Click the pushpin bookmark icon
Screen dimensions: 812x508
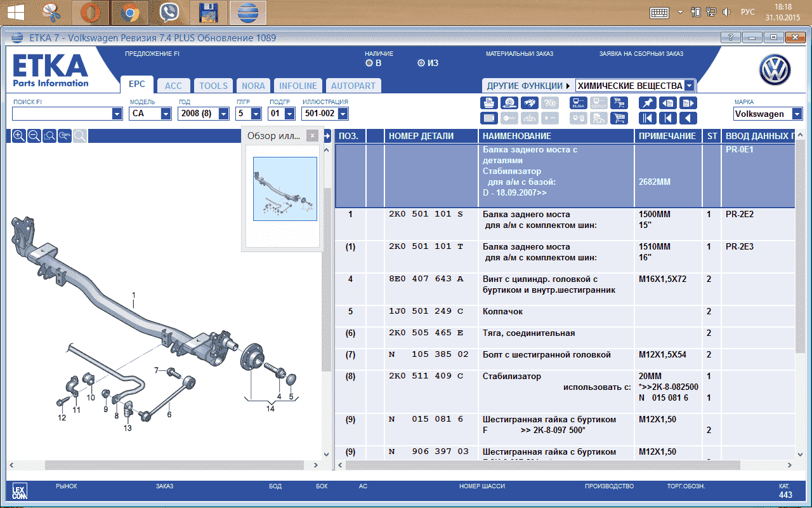coord(648,103)
